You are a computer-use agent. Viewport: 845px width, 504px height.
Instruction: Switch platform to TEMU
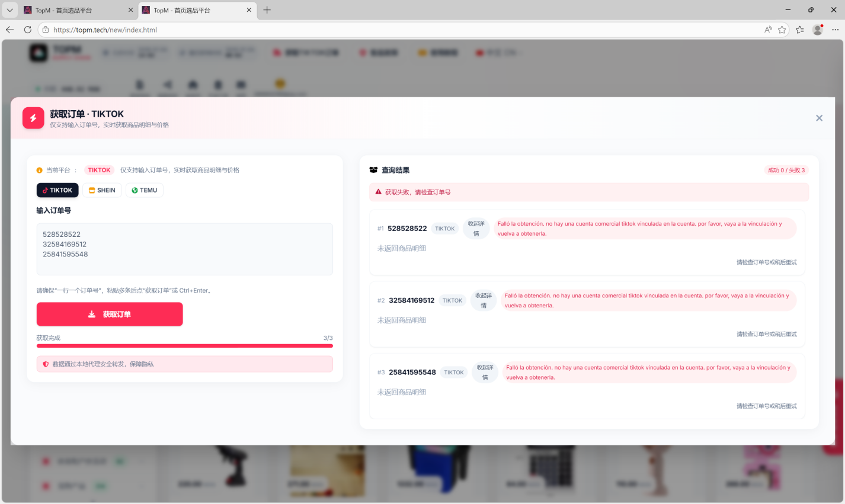tap(144, 190)
